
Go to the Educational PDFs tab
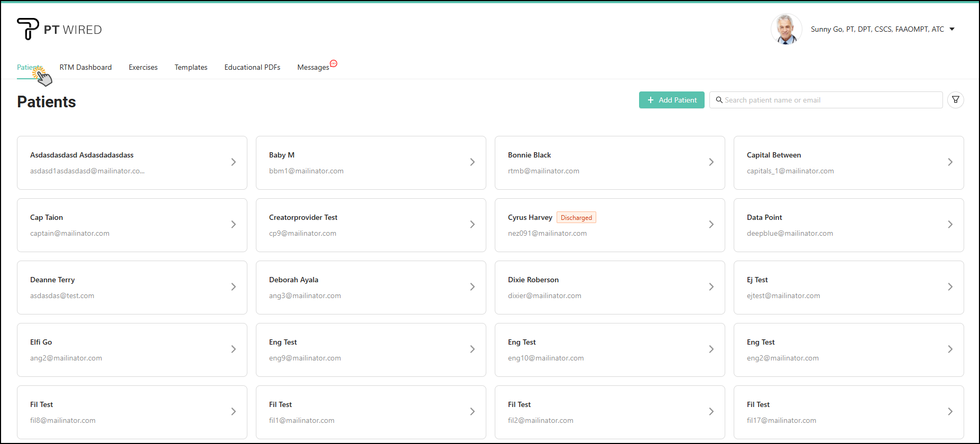coord(252,67)
